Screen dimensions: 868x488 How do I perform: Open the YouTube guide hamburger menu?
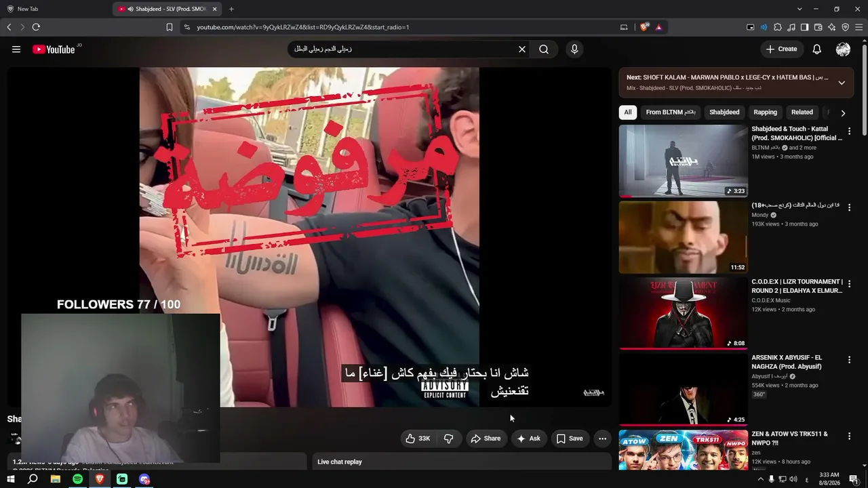(x=16, y=49)
